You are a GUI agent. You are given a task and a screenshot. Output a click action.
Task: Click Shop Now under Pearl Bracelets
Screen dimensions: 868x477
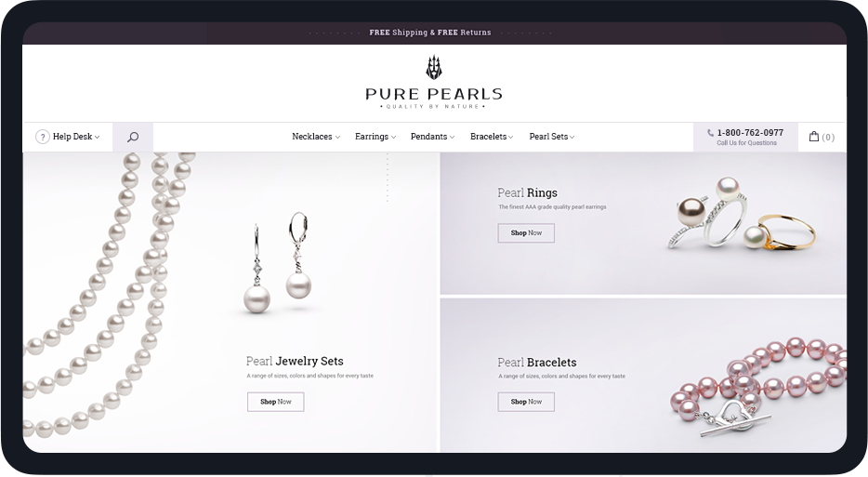click(526, 402)
